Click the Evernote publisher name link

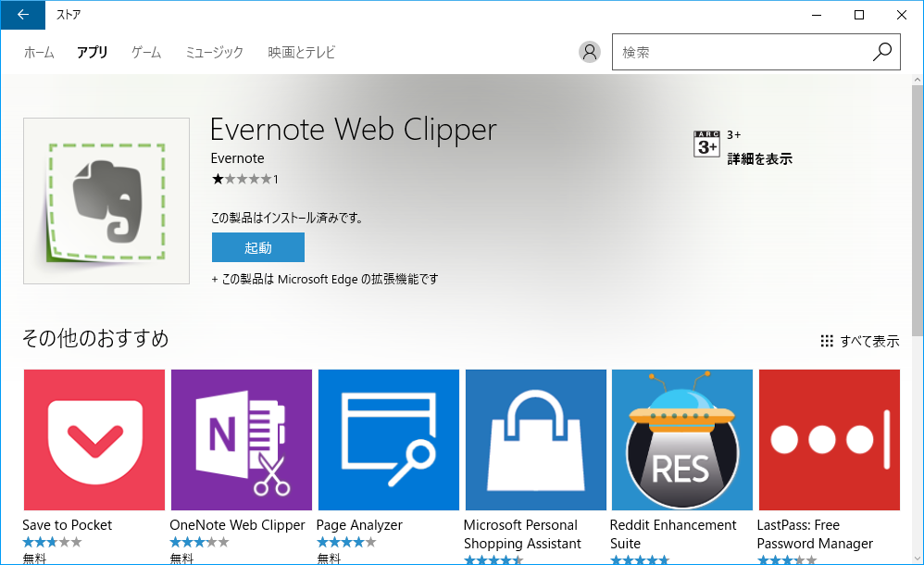238,158
